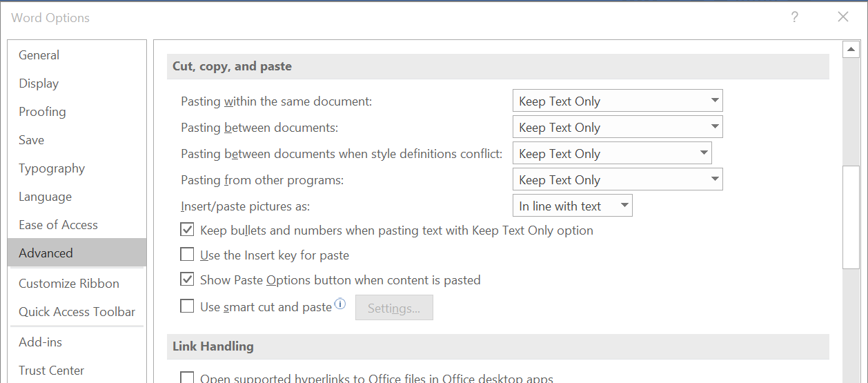Viewport: 868px width, 383px height.
Task: Enable Use smart cut and paste
Action: 187,306
